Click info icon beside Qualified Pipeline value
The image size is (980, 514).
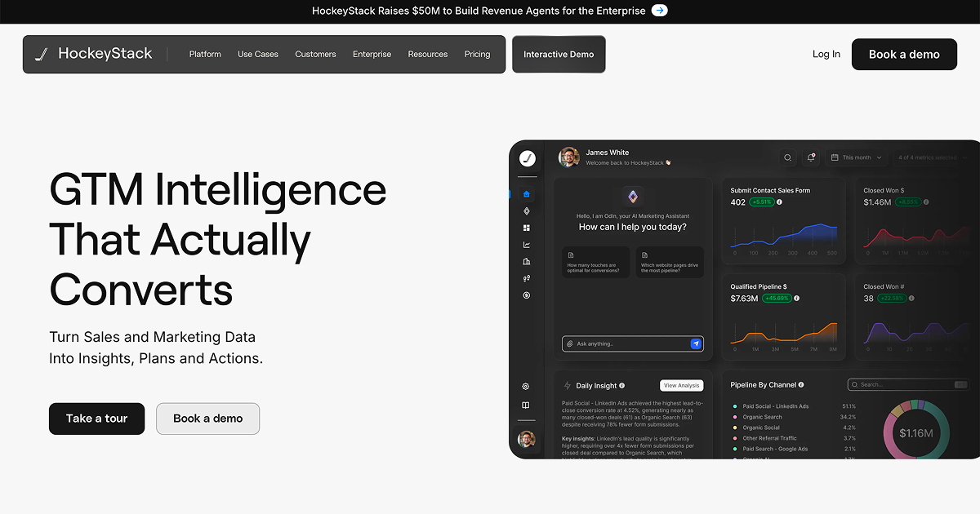(x=797, y=299)
